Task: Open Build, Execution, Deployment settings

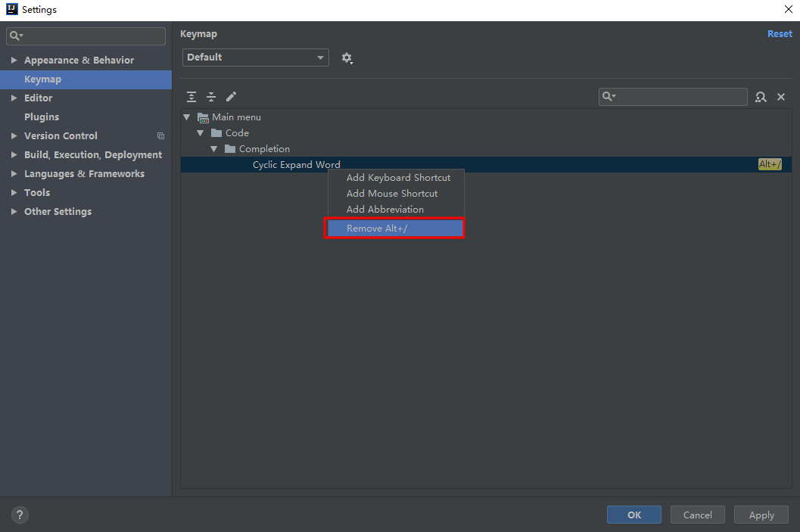Action: pos(93,154)
